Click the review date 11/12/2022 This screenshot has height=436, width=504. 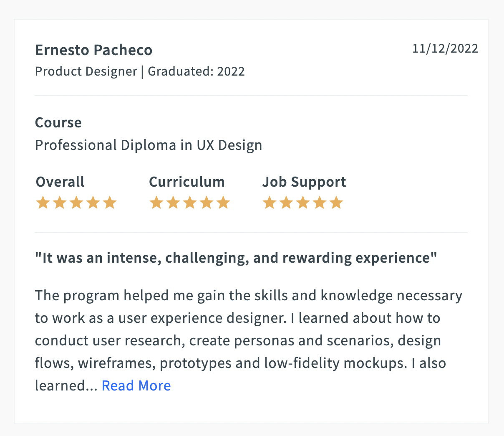[445, 48]
